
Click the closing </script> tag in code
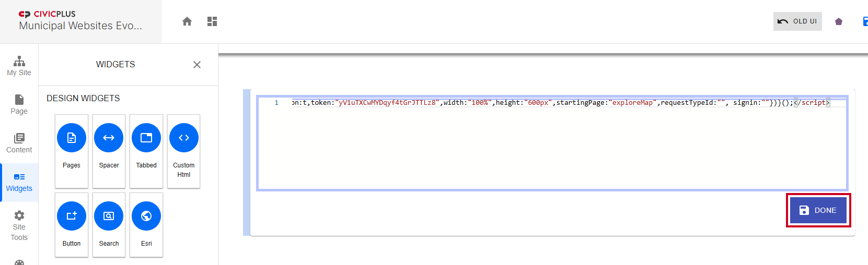click(812, 103)
